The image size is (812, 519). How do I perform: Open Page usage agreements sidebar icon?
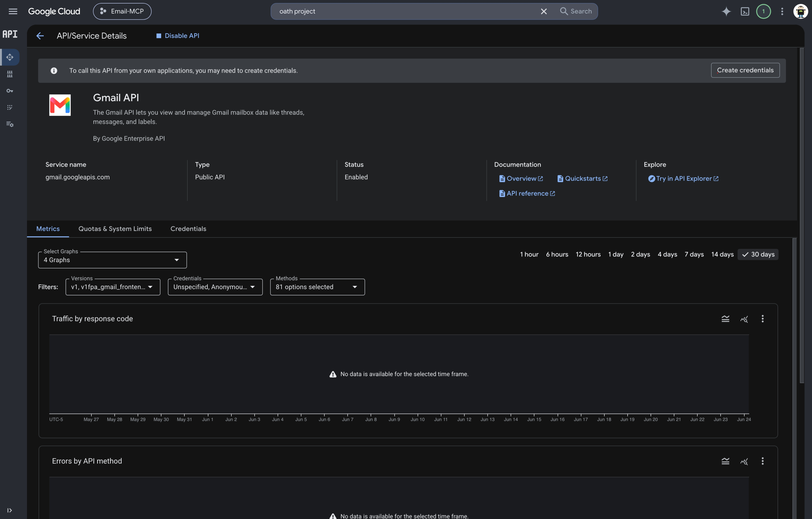(x=10, y=124)
